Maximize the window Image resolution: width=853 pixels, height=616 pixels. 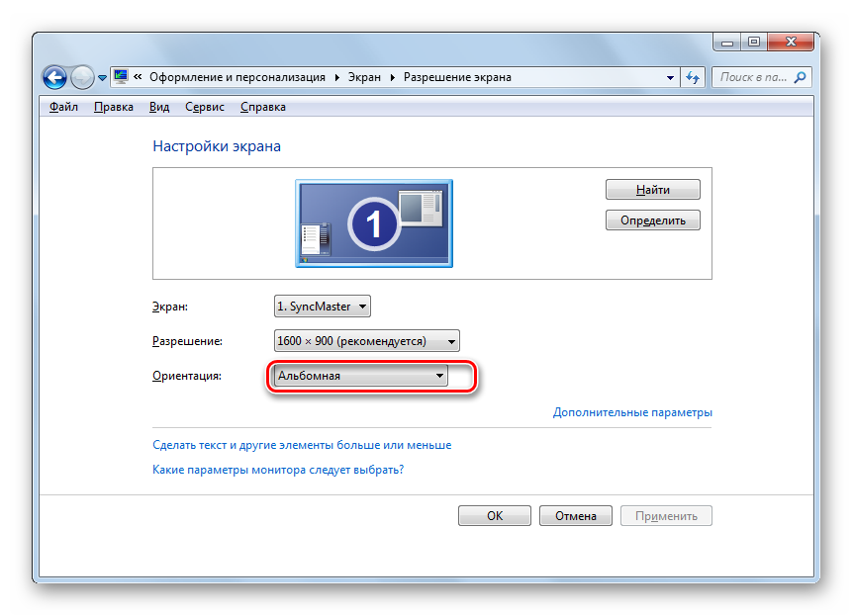tap(753, 42)
